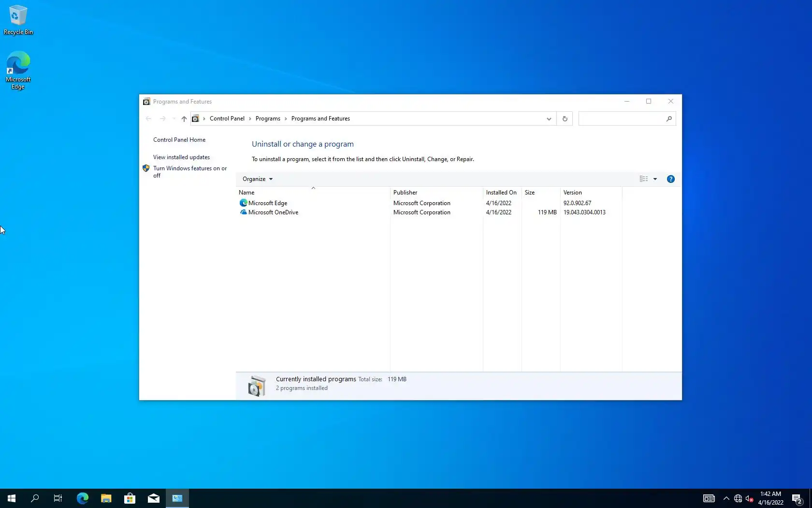The height and width of the screenshot is (508, 812).
Task: Go to Programs breadcrumb
Action: tap(268, 119)
